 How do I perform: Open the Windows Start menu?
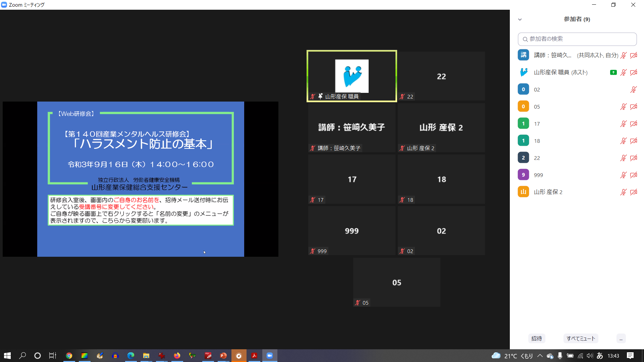pyautogui.click(x=7, y=356)
